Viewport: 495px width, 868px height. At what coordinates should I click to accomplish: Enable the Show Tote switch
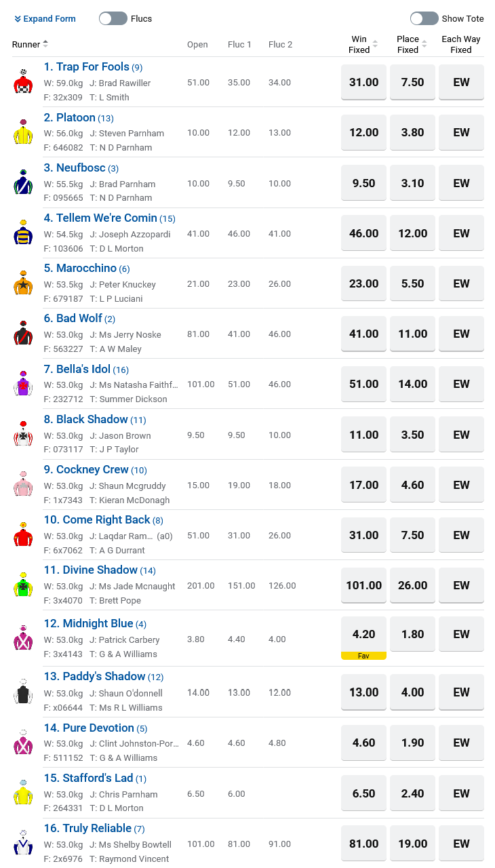tap(424, 19)
